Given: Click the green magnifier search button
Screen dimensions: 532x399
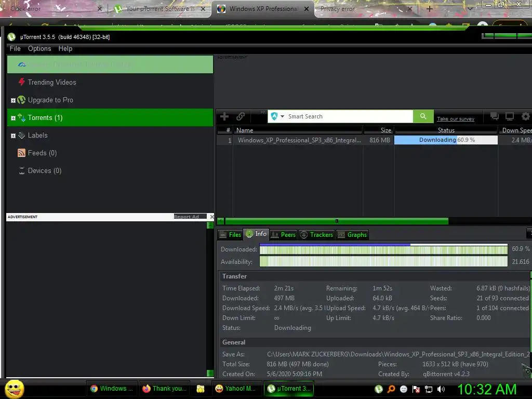Looking at the screenshot, I should tap(423, 116).
